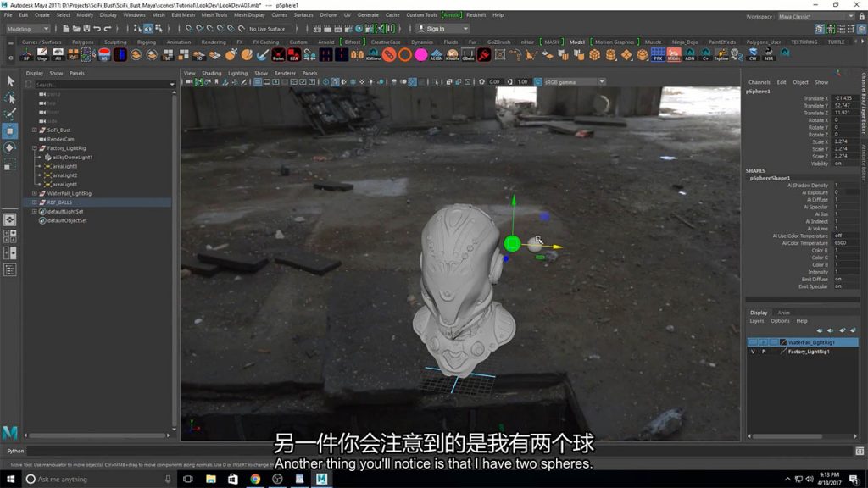
Task: Open the Sign In account dropdown
Action: [x=443, y=29]
